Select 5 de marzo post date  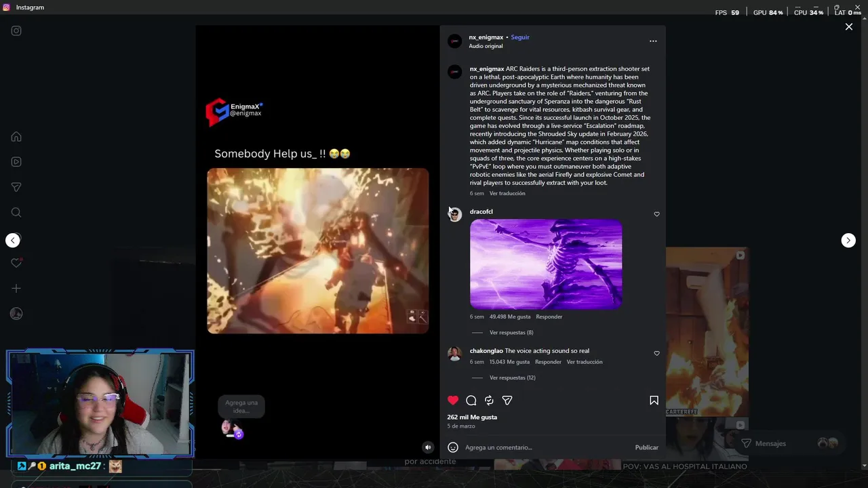tap(461, 426)
